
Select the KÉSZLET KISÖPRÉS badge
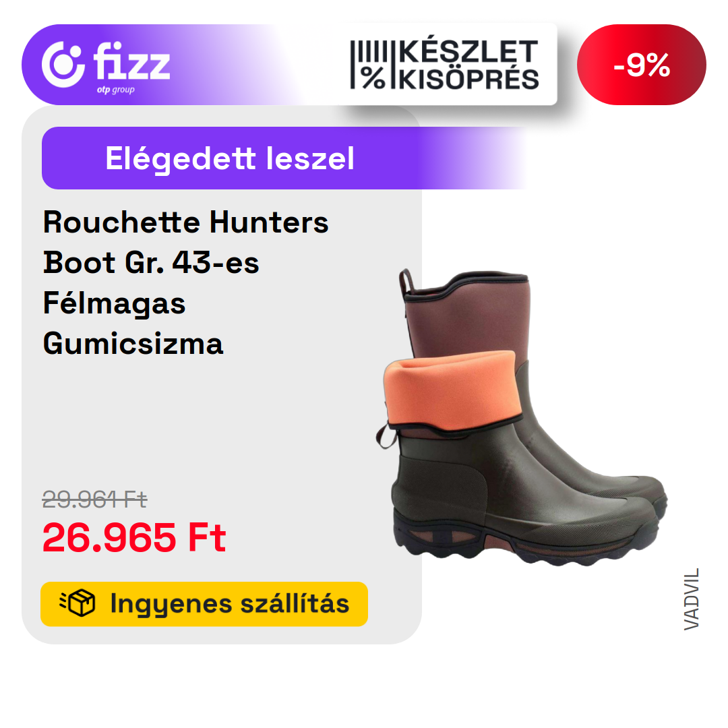pyautogui.click(x=444, y=65)
